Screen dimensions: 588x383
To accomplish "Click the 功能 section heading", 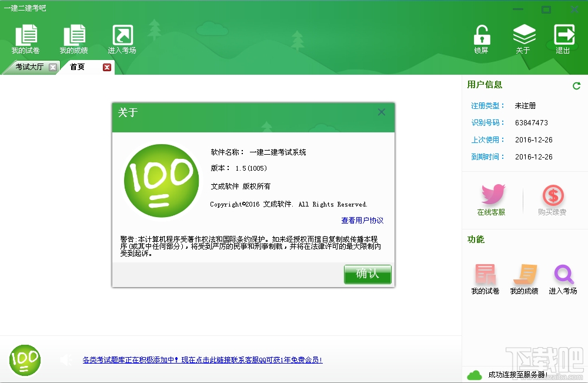I will [476, 239].
